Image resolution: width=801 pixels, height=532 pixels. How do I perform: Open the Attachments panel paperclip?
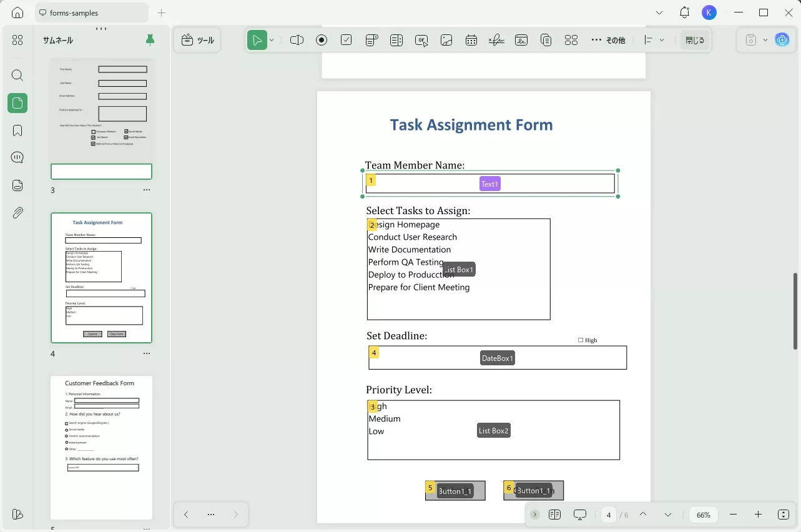coord(17,213)
